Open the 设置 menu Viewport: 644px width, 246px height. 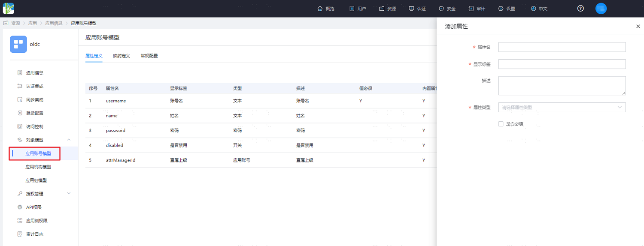tap(507, 9)
